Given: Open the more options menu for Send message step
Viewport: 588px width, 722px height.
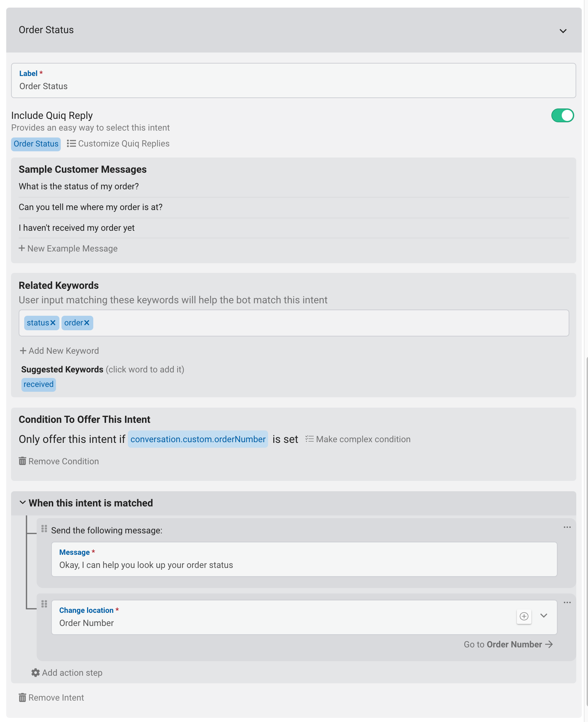Looking at the screenshot, I should pos(567,527).
